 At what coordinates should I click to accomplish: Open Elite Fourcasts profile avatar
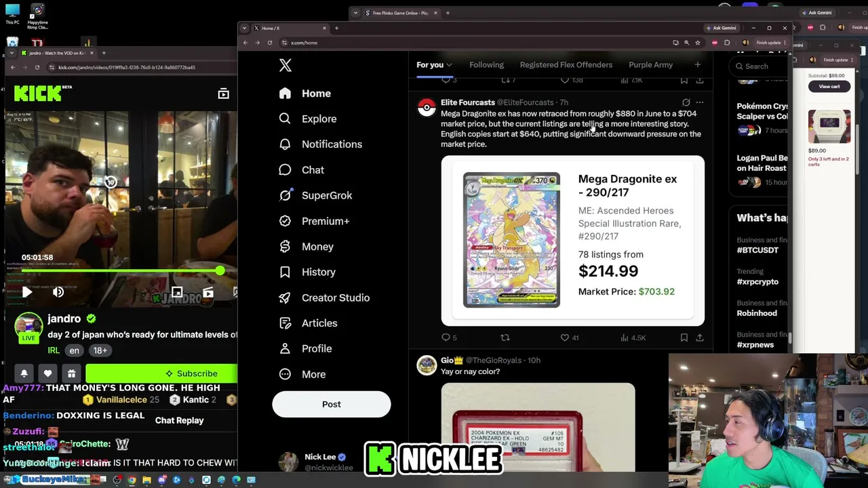[427, 107]
